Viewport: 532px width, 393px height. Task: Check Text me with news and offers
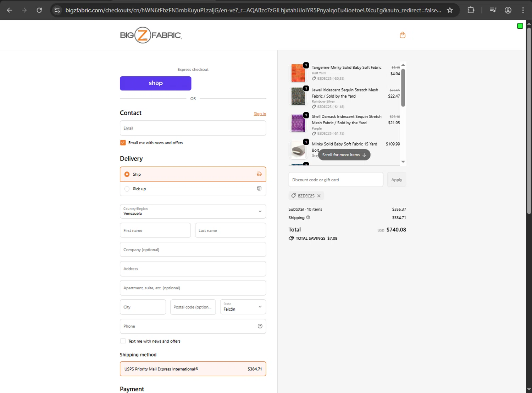coord(123,341)
